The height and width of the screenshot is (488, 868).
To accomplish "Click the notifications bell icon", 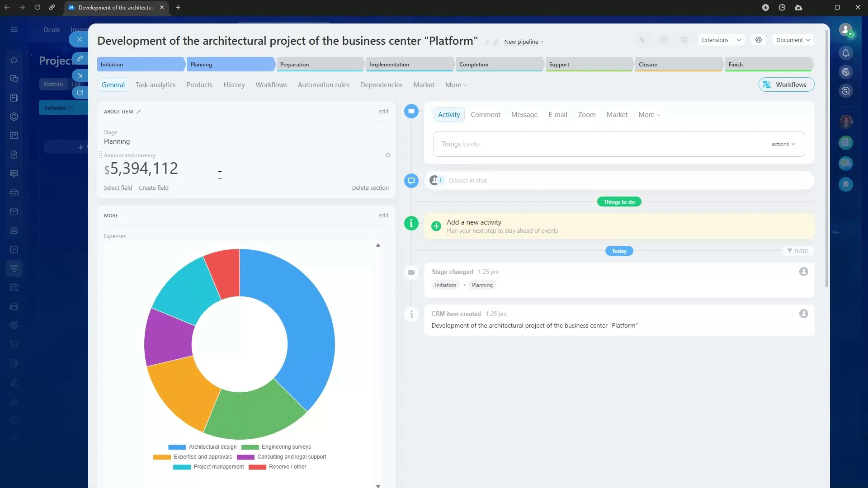I will [x=846, y=53].
